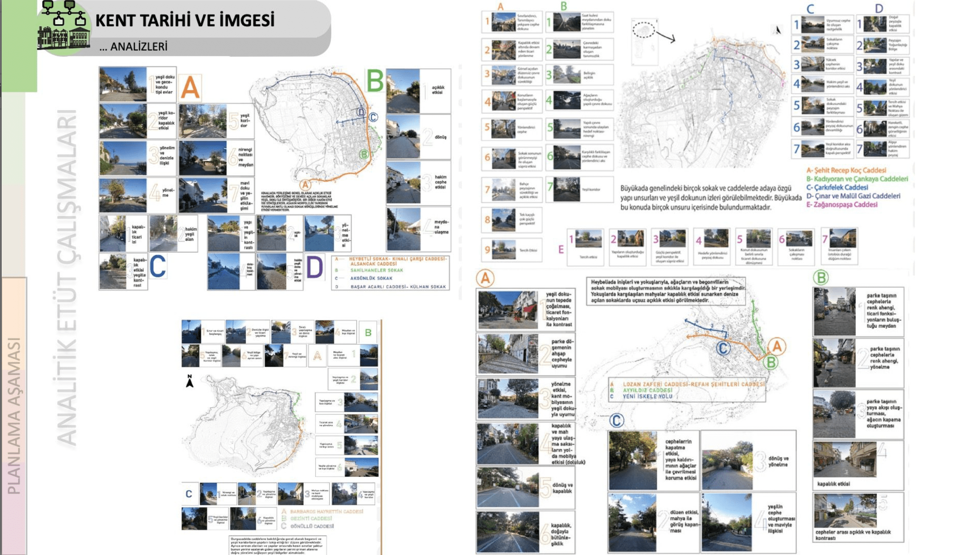
Task: Click circled green B heading above 'parke taşının' photos
Action: (x=821, y=278)
